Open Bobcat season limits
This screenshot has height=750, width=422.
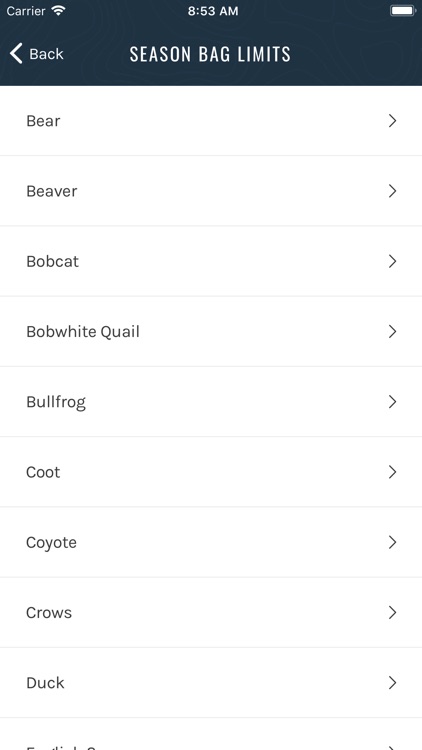click(211, 261)
